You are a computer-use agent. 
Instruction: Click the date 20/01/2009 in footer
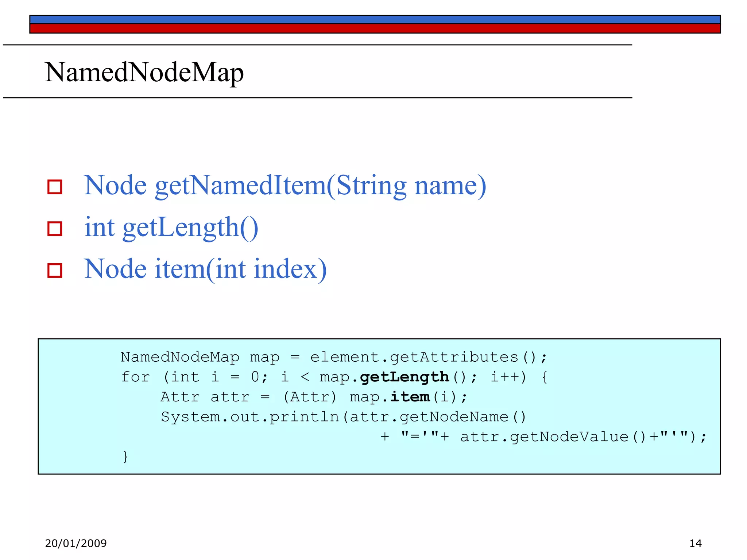(76, 543)
